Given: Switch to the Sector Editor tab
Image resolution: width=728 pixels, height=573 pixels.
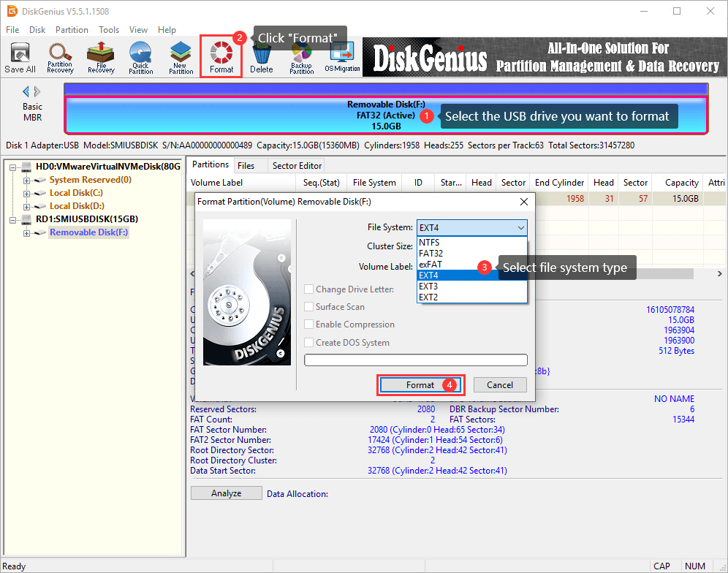Looking at the screenshot, I should (x=296, y=166).
